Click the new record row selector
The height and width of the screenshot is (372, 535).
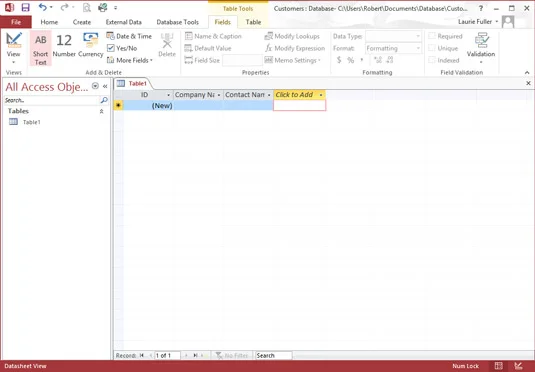tap(118, 105)
